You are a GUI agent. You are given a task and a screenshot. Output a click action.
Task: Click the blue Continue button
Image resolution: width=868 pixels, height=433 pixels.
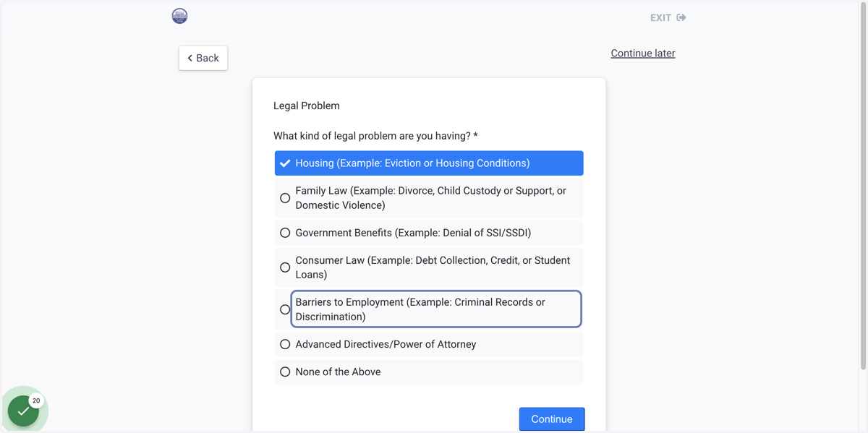[x=552, y=419]
